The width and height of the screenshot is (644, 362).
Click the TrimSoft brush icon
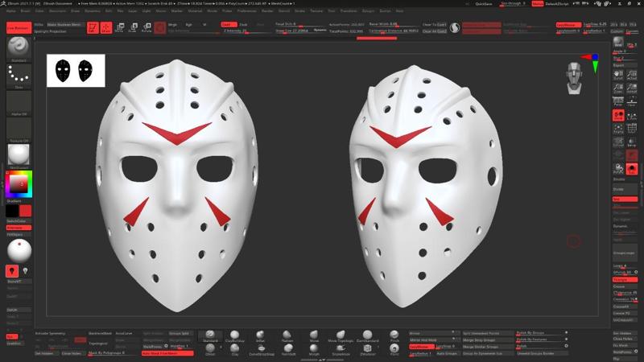288,349
